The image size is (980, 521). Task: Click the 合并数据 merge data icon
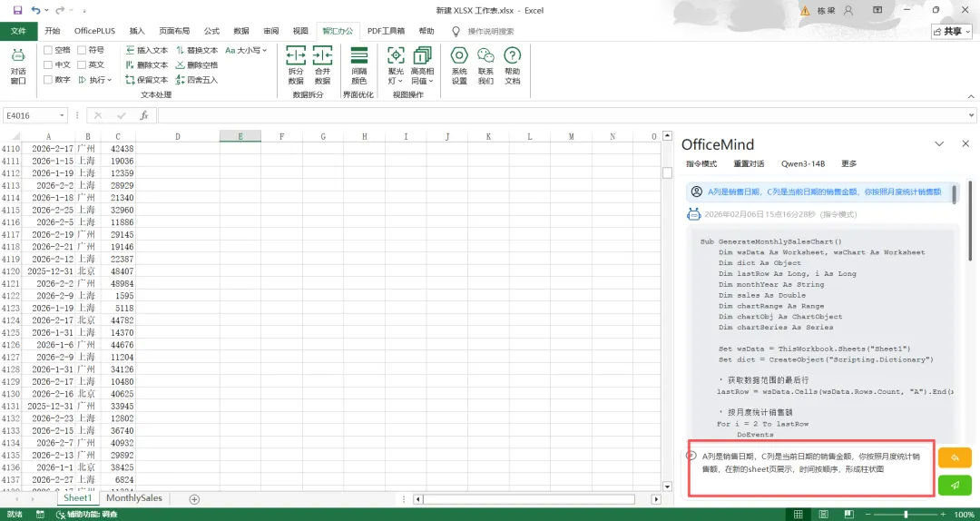pos(322,65)
